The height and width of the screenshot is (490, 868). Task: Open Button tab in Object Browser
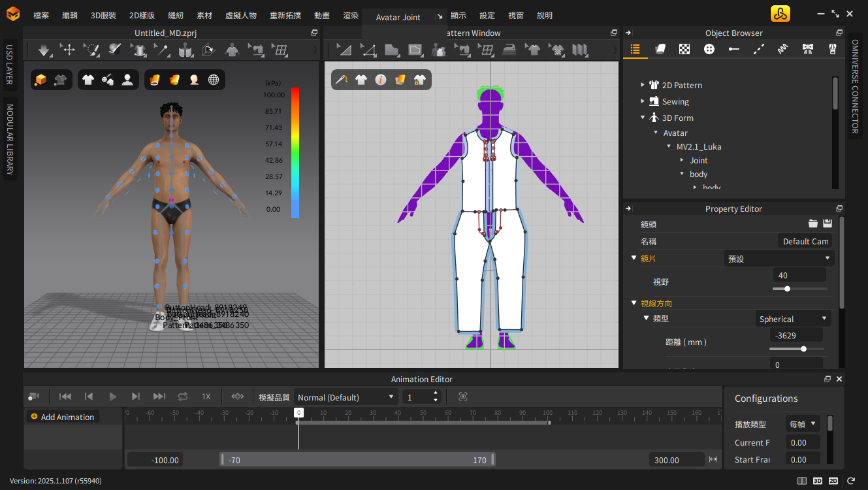click(709, 49)
